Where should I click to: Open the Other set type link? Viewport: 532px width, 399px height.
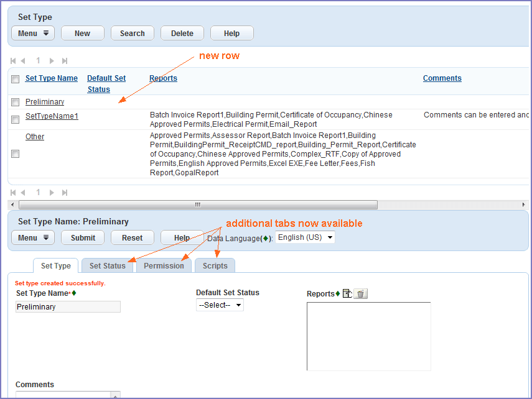(35, 137)
